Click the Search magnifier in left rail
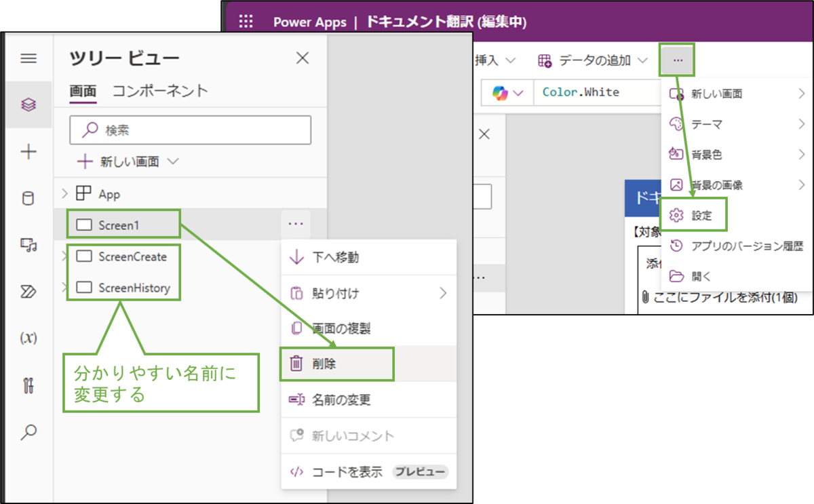Viewport: 814px width, 504px height. pyautogui.click(x=28, y=431)
